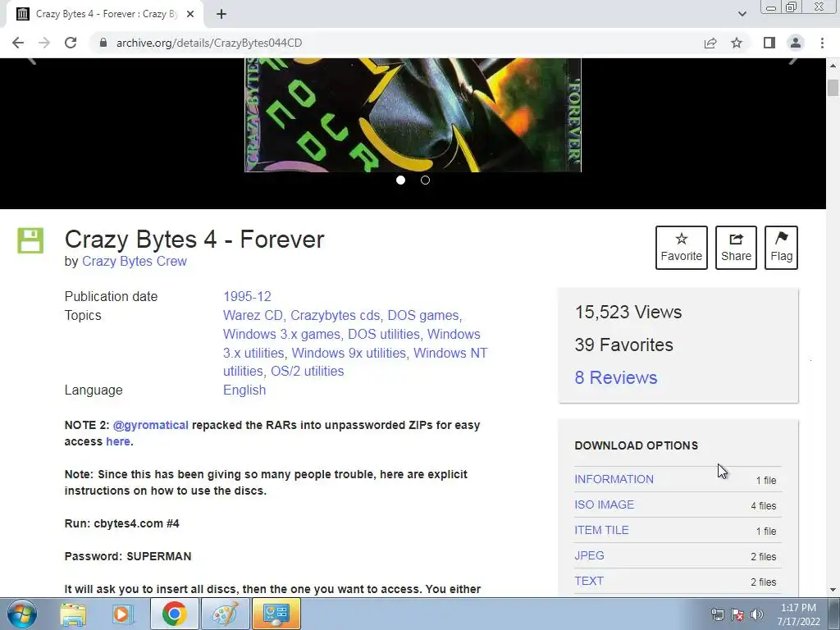Expand the tab search chevron
840x630 pixels.
[742, 14]
